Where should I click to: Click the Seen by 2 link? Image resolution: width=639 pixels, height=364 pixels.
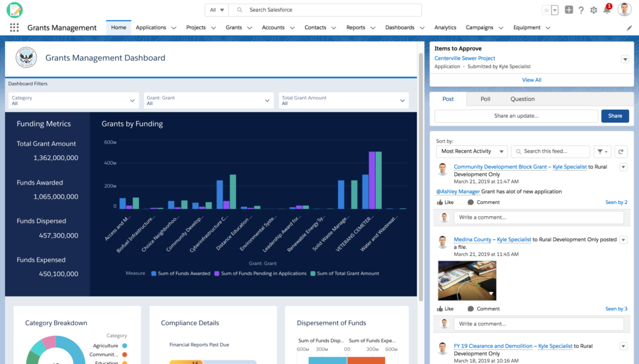616,203
